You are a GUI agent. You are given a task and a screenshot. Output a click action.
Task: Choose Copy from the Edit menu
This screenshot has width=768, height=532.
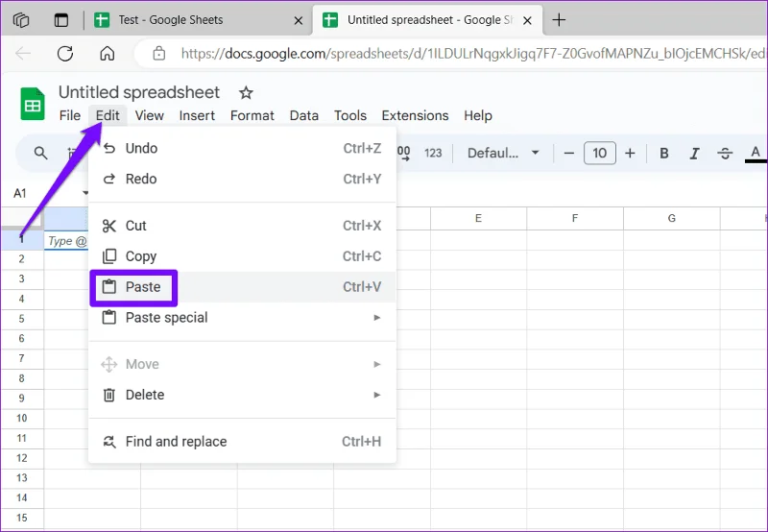[x=242, y=256]
